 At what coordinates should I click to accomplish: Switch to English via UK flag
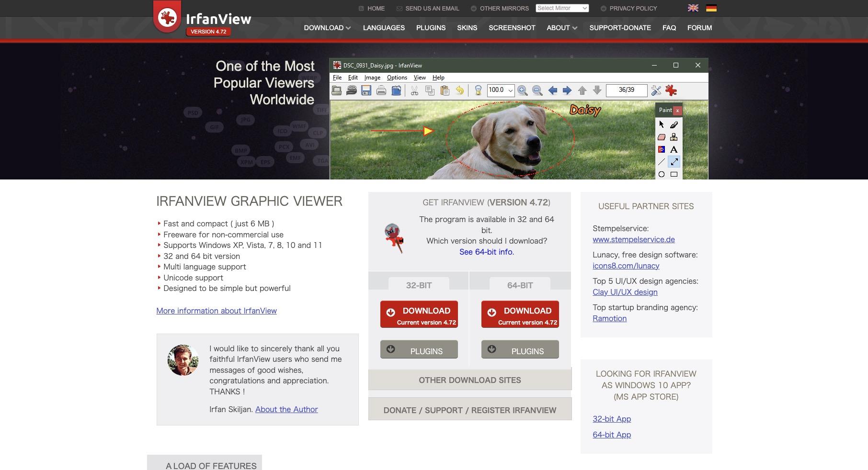[693, 8]
